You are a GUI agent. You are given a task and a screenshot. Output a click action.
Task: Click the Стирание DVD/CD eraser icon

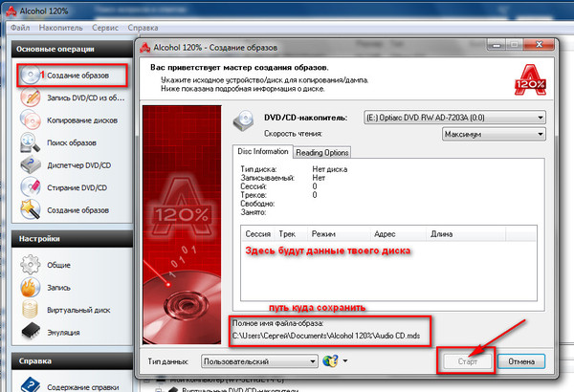coord(31,187)
